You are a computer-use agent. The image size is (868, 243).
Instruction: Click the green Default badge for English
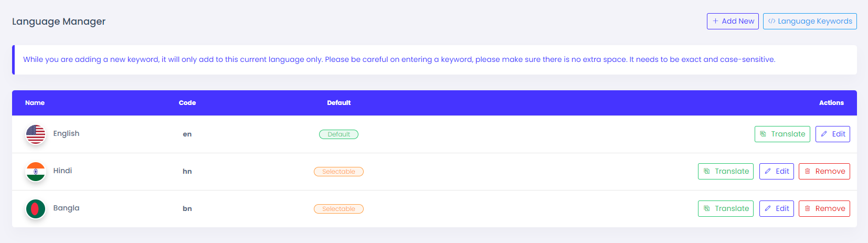click(x=338, y=134)
